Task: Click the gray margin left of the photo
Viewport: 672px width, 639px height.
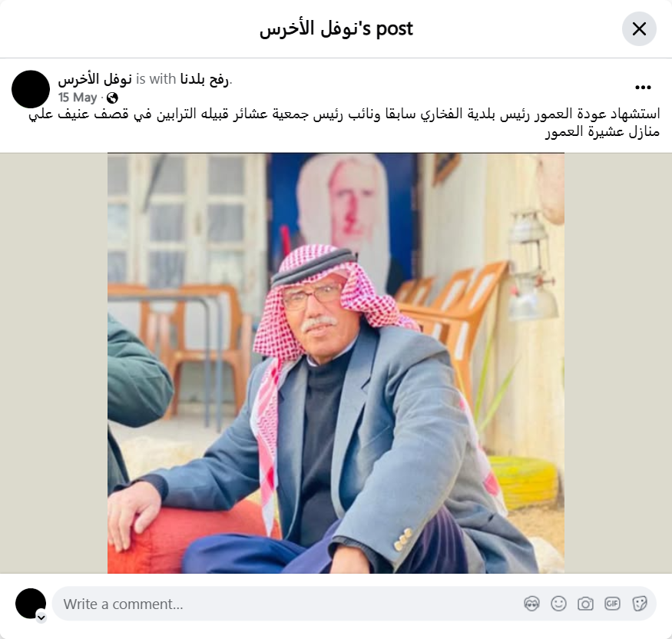Action: (54, 363)
